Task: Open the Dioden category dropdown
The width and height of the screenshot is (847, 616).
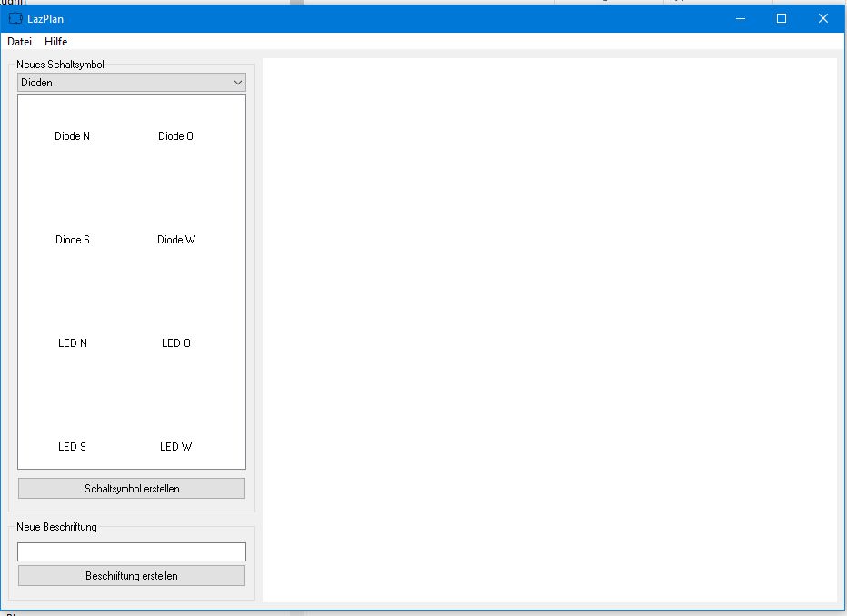Action: point(132,83)
